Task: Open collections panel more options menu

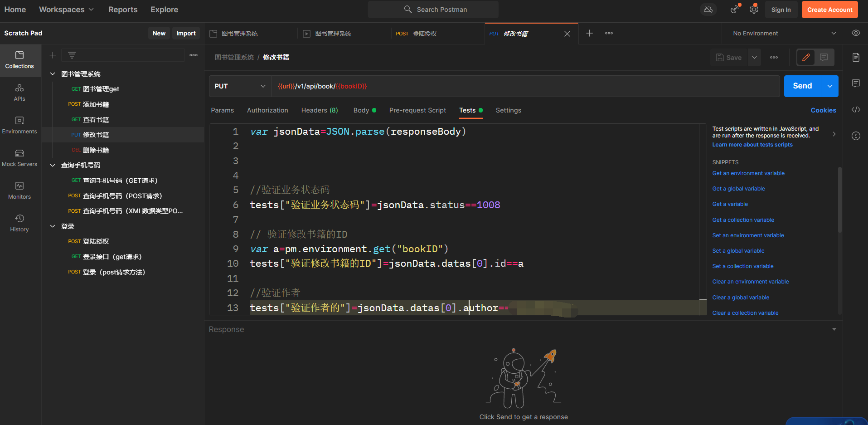Action: (x=194, y=55)
